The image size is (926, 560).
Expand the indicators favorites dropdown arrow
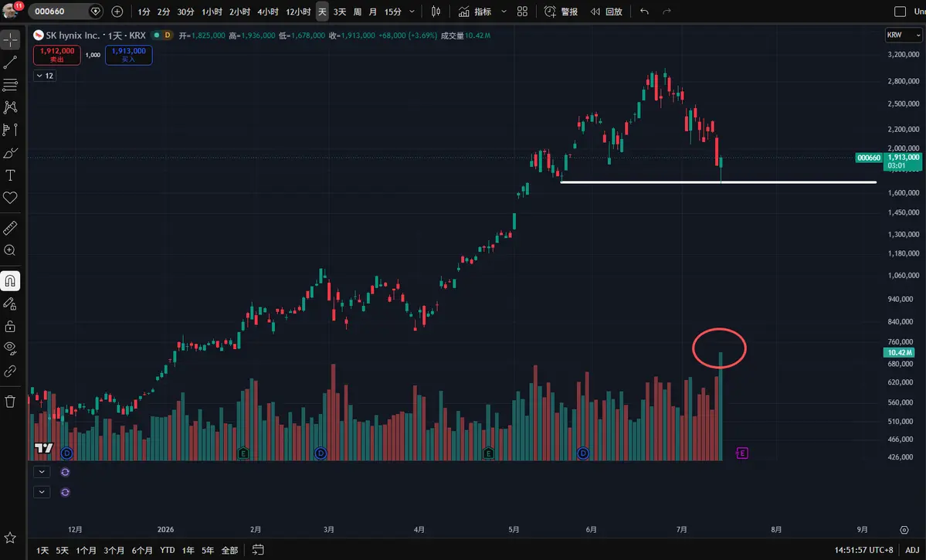coord(504,12)
